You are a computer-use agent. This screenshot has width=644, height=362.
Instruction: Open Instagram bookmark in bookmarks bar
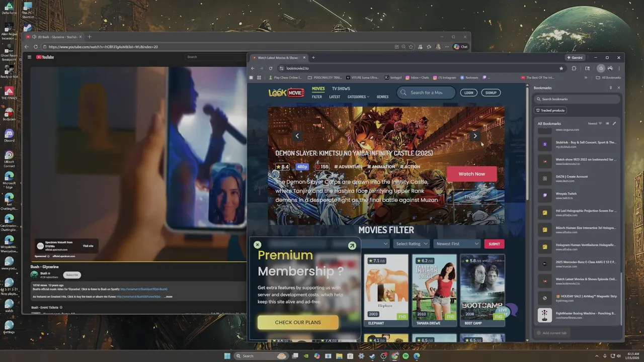[x=445, y=77]
